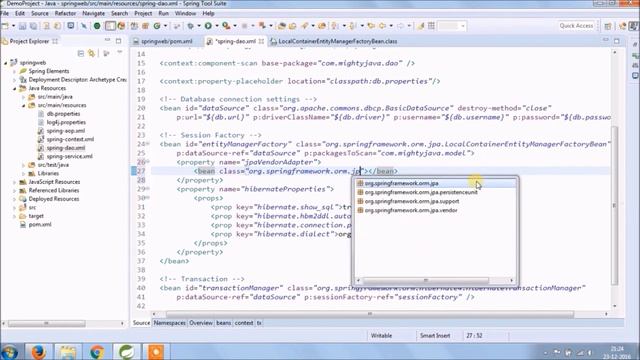Toggle the highlighted toolbar button left of the globe icon
640x360 pixels.
click(x=110, y=26)
